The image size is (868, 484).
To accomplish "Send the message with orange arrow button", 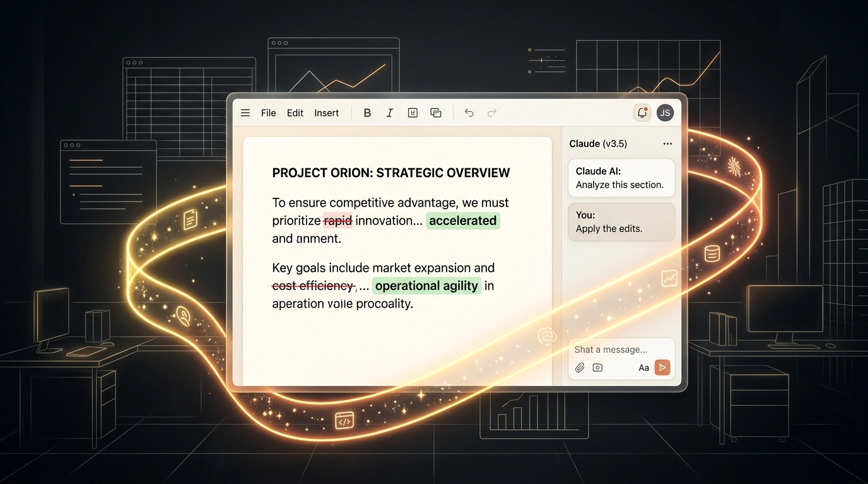I will point(662,367).
